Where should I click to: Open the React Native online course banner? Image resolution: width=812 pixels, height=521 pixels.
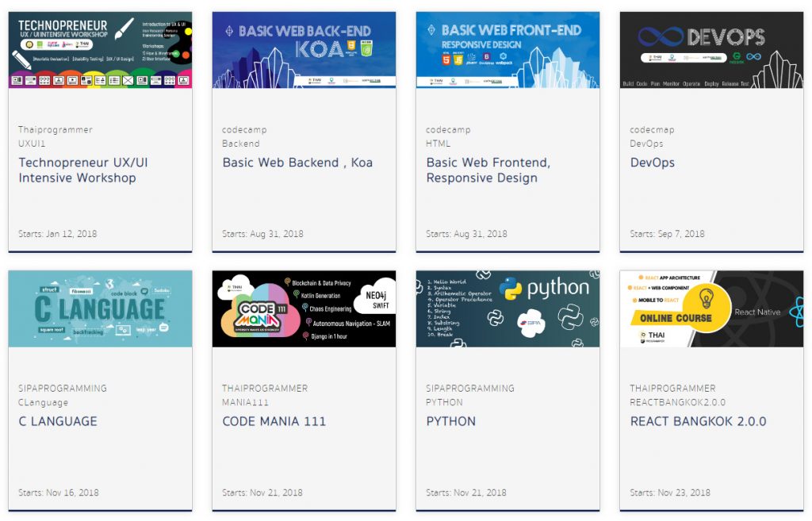(x=711, y=308)
